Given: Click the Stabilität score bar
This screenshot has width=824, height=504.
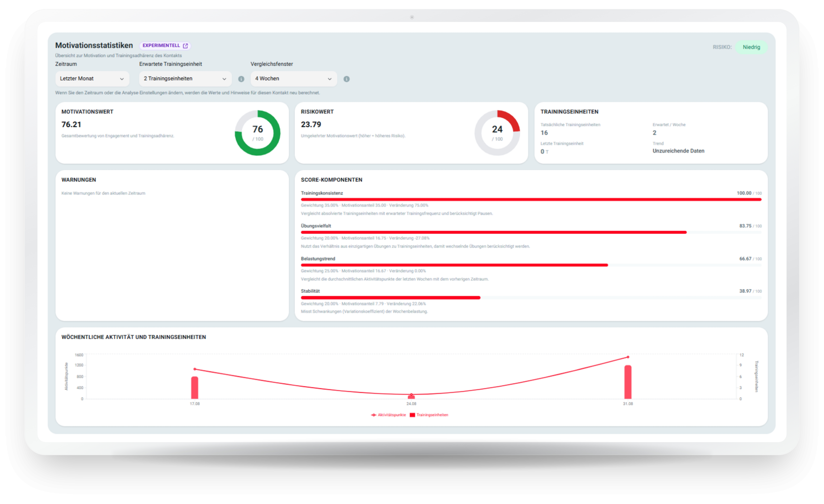Looking at the screenshot, I should tap(531, 297).
